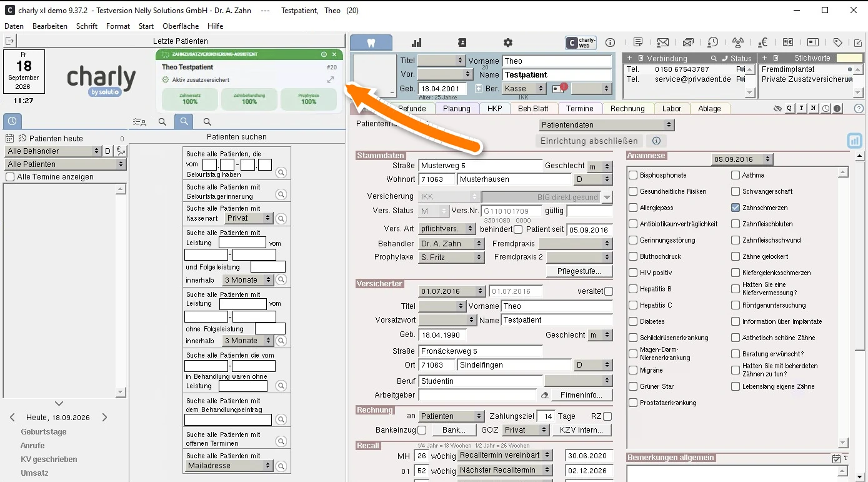Run the Geburtstagerinnerung patient search magnifier
Viewport: 868px width, 482px height.
point(281,194)
